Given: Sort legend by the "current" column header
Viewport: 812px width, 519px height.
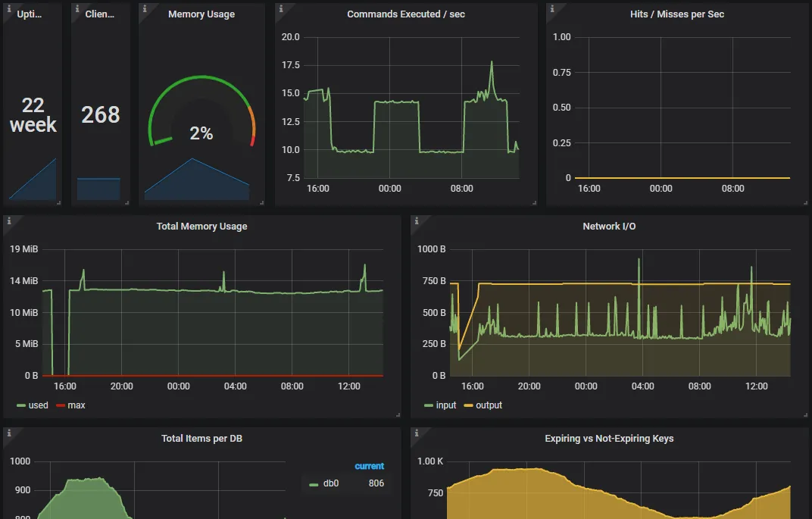Looking at the screenshot, I should click(369, 466).
